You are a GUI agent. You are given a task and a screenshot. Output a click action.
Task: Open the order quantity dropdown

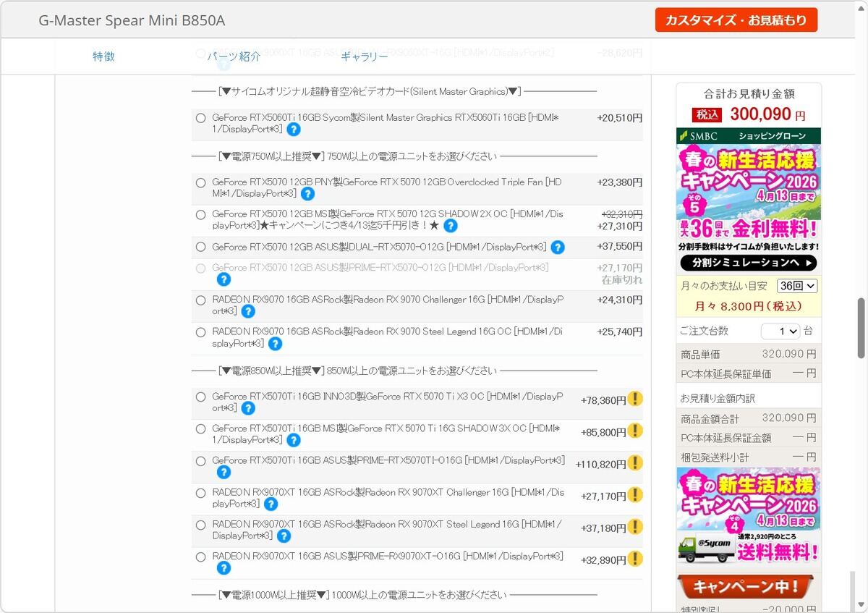[x=780, y=331]
